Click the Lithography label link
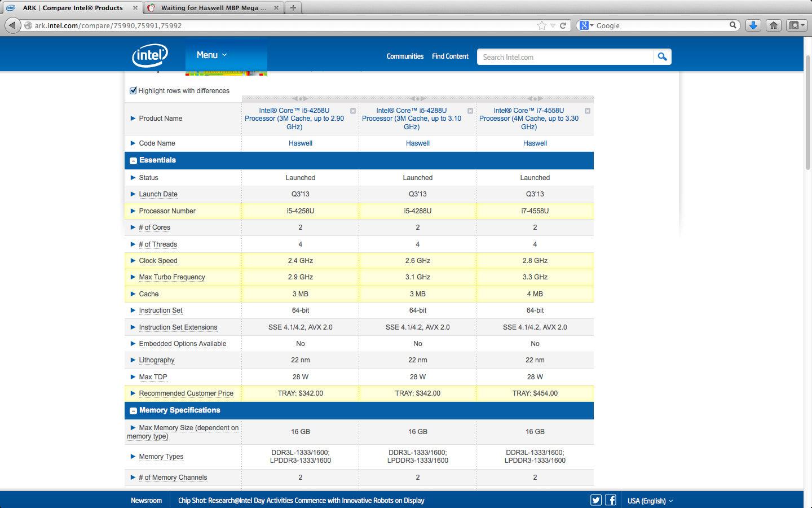 [x=157, y=360]
